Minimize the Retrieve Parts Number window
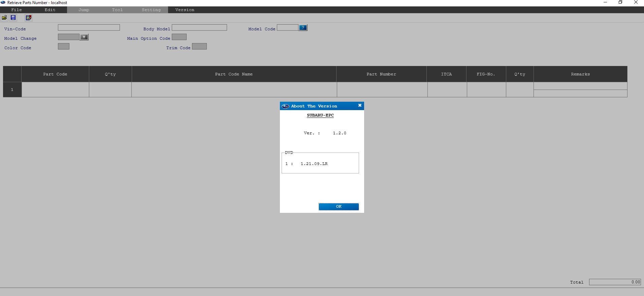The width and height of the screenshot is (644, 296). 605,2
